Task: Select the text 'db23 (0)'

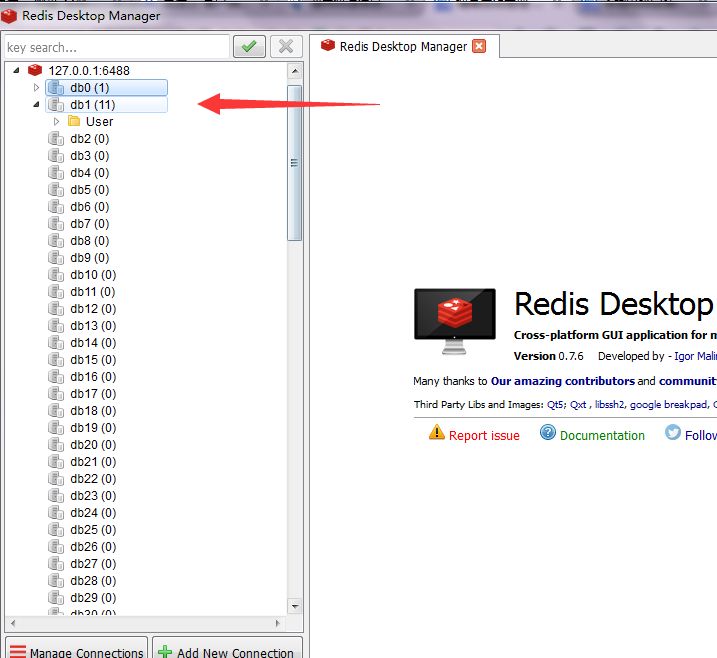Action: pyautogui.click(x=93, y=496)
